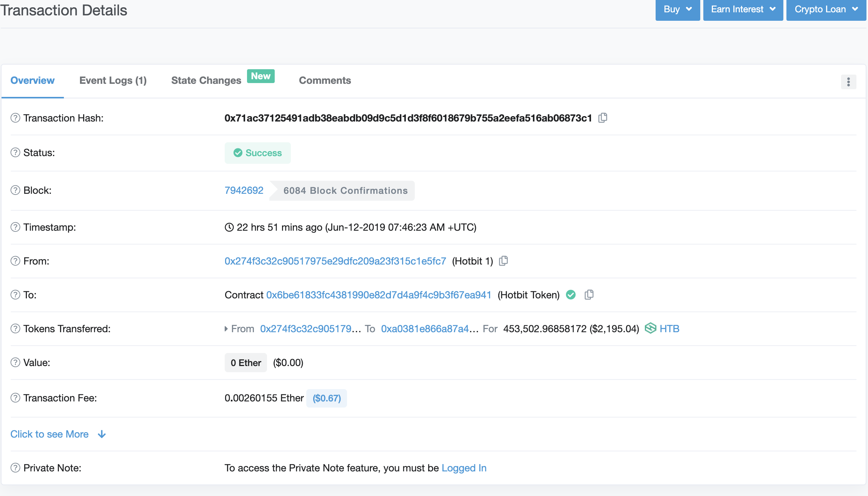Expand the token transfer triangle before From
This screenshot has width=868, height=496.
pyautogui.click(x=226, y=329)
